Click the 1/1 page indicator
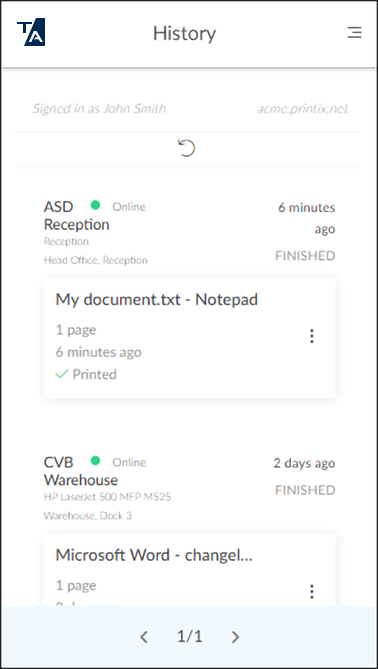 click(190, 637)
